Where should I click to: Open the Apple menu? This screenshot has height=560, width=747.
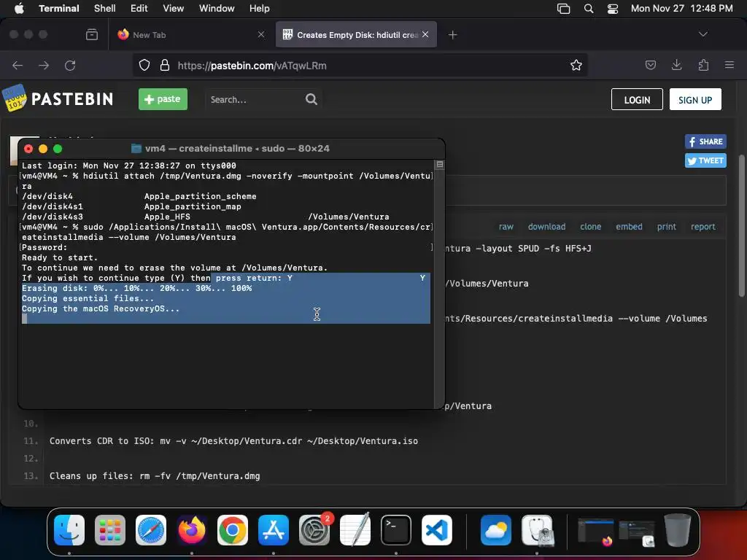coord(19,9)
